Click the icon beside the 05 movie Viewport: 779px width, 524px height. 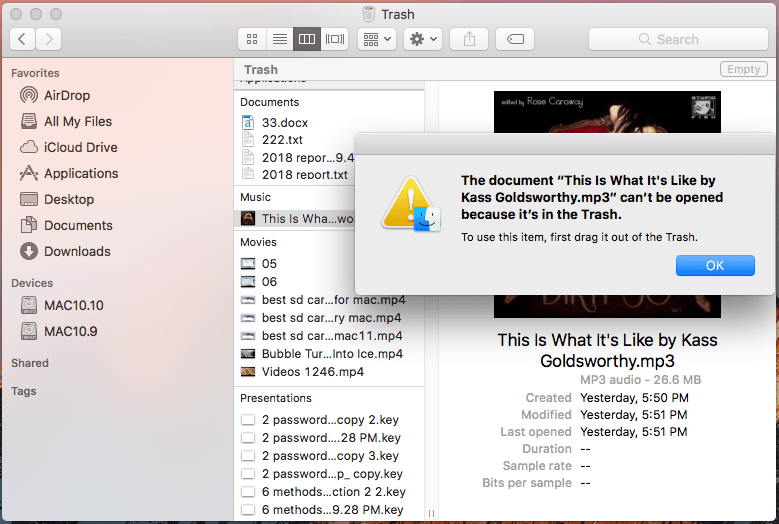[x=248, y=264]
